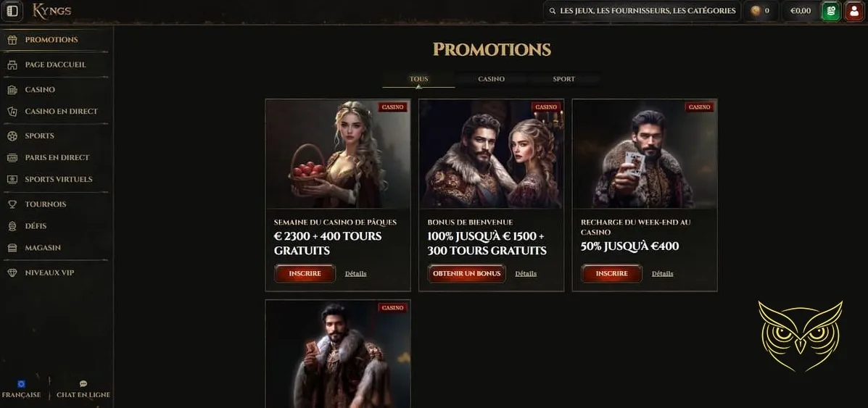The image size is (868, 408).
Task: Open the Chat en ligne bubble
Action: [x=83, y=390]
